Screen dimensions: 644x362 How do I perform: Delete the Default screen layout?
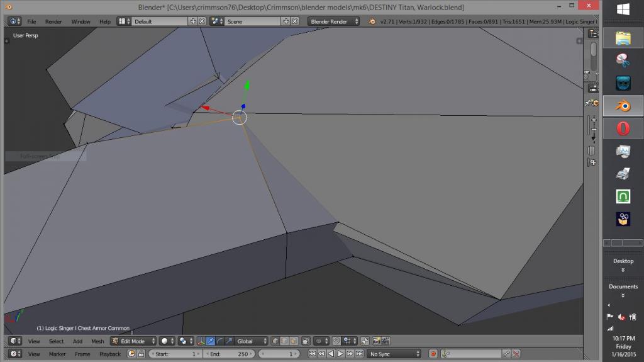(x=202, y=21)
